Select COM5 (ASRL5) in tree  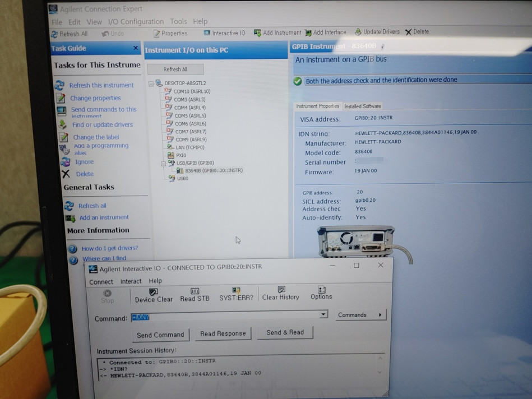point(191,115)
